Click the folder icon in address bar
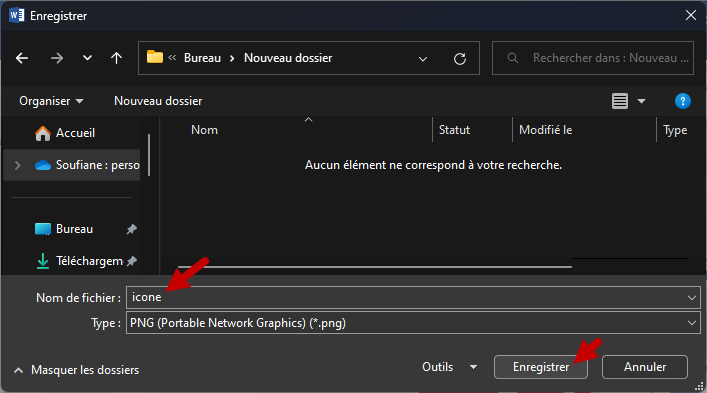 (x=155, y=57)
